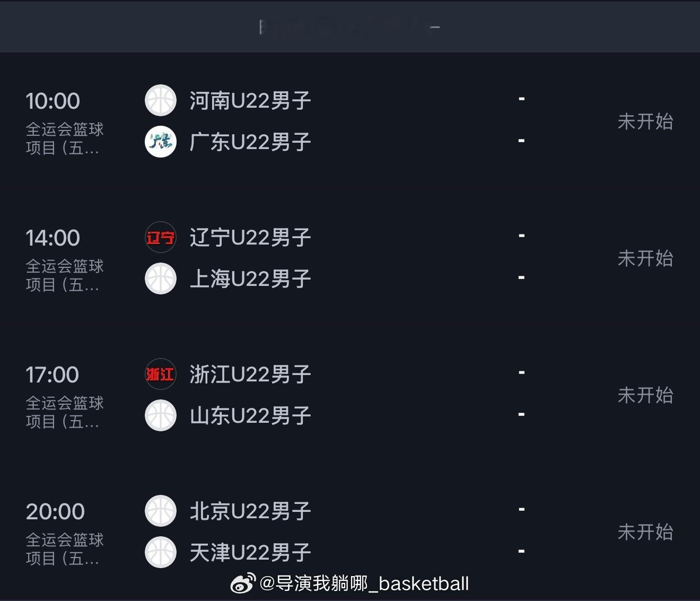Click 未开始 status of the 20:00 match
This screenshot has width=700, height=601.
click(x=645, y=532)
